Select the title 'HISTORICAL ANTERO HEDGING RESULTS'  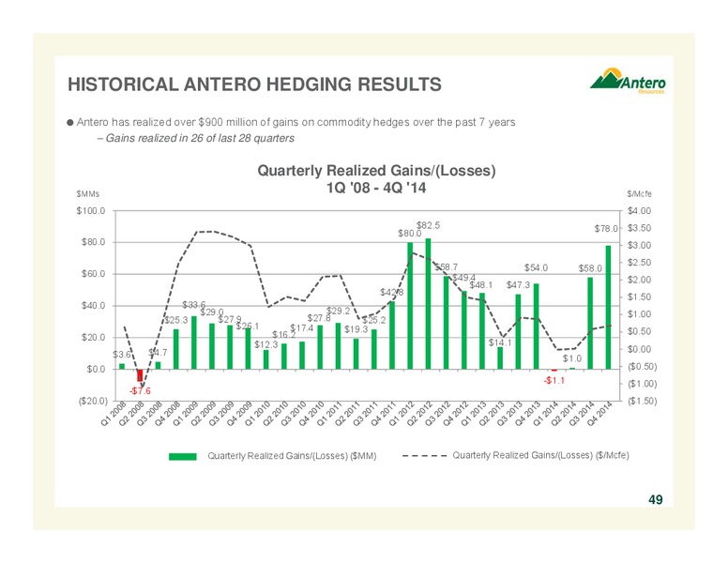254,84
